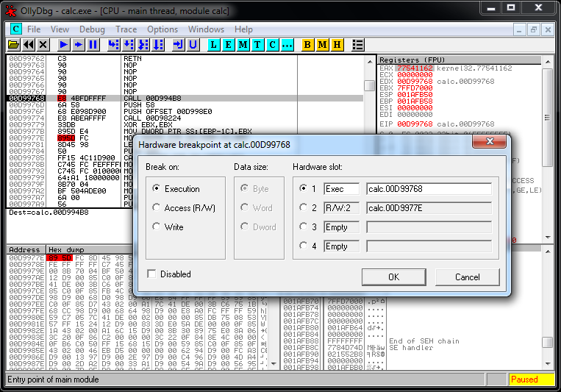Viewport: 561px width, 392px height.
Task: Click the slot 1 Exec type field
Action: click(341, 189)
